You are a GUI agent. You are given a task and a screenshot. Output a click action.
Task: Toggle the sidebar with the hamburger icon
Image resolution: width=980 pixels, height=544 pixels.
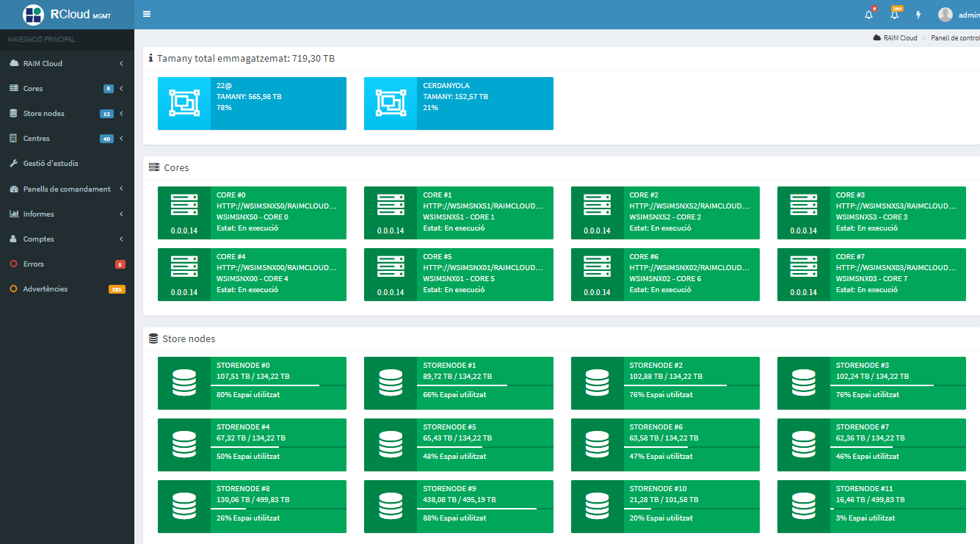tap(147, 14)
